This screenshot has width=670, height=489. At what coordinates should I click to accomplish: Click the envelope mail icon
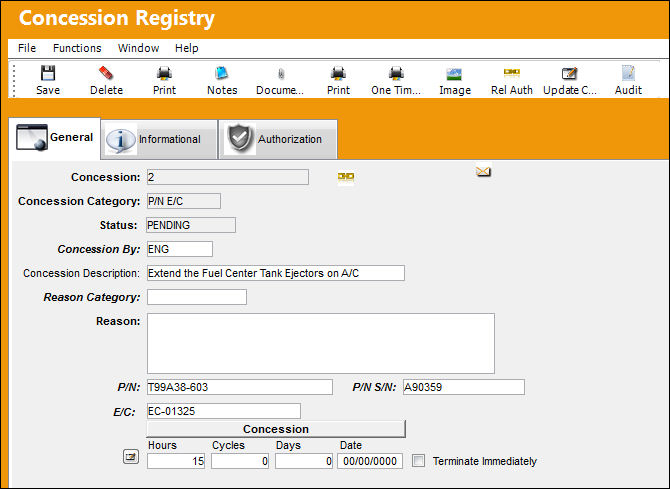483,171
